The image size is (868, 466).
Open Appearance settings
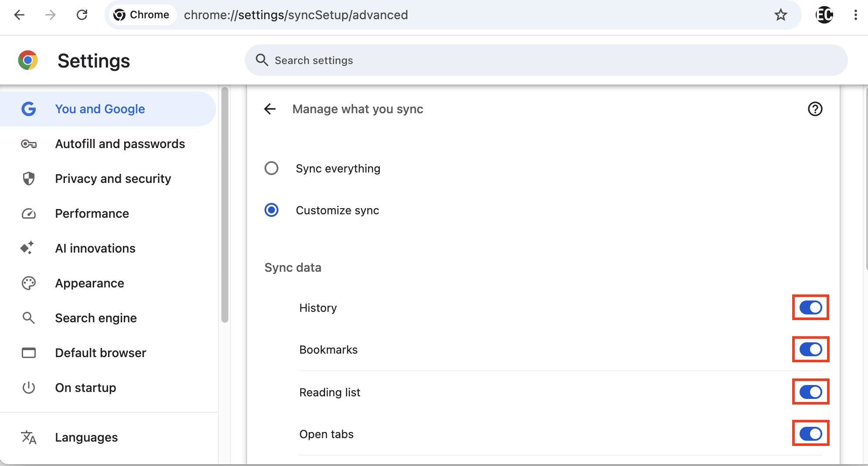pyautogui.click(x=108, y=283)
